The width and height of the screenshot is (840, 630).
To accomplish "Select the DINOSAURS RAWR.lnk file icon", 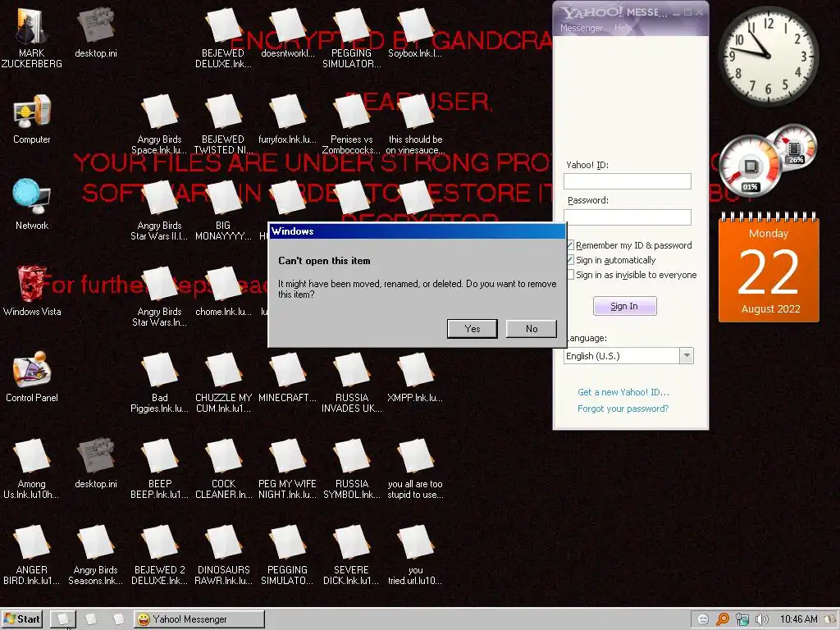I will click(223, 555).
